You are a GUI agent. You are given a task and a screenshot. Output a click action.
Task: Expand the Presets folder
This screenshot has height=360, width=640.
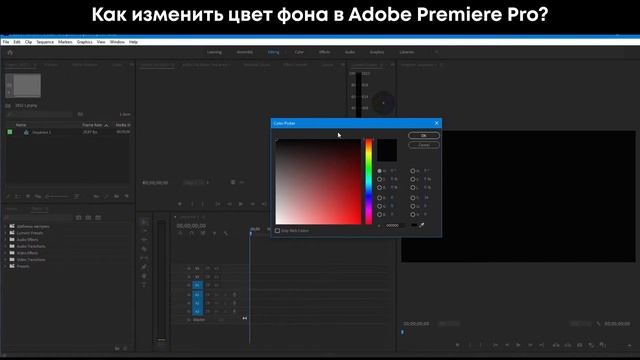tap(6, 266)
